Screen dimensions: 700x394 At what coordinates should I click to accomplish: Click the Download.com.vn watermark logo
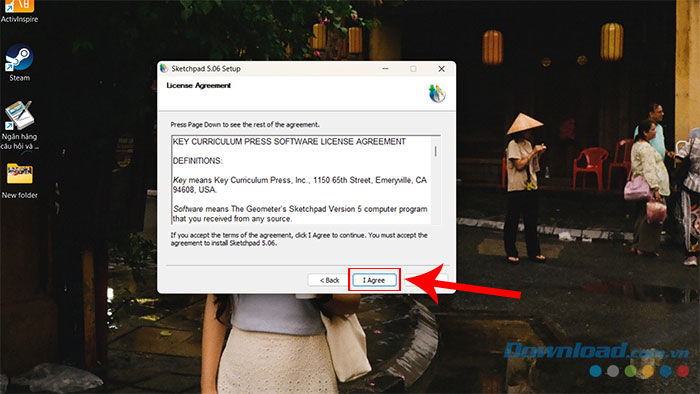596,351
